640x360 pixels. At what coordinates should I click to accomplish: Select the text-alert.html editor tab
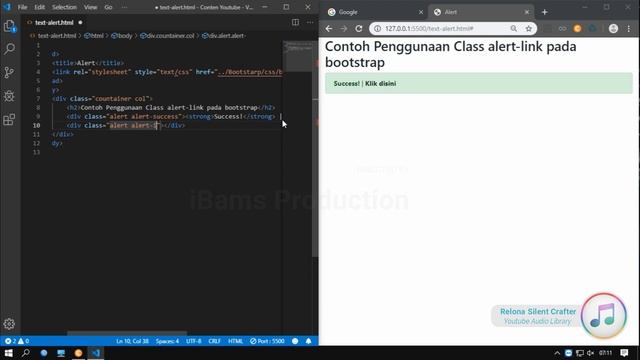[54, 22]
